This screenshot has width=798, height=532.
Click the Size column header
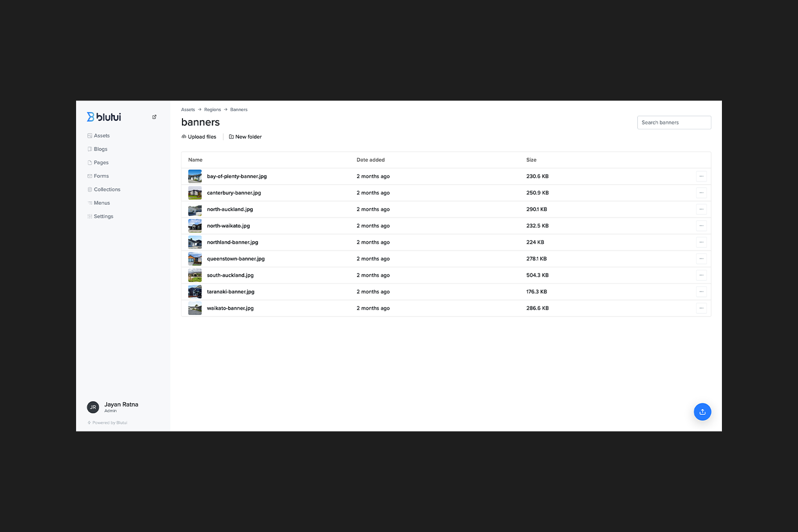531,160
